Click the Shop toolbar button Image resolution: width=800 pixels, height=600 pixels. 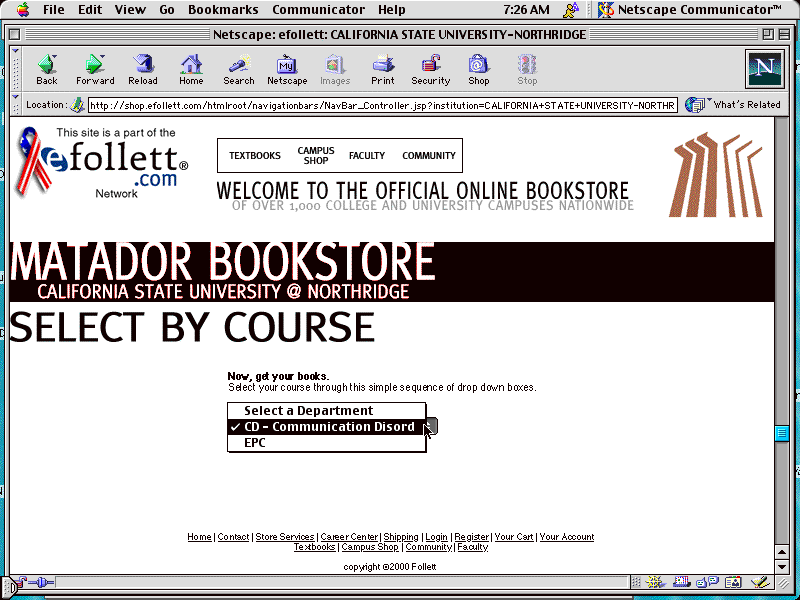(479, 69)
